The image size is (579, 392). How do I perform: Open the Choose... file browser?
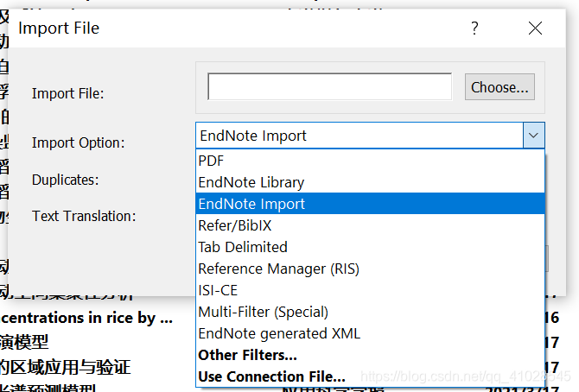coord(499,87)
